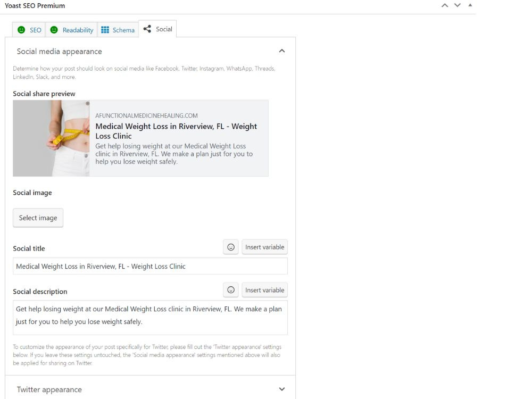Screen dimensions: 532x399
Task: Move Yoast SEO Premium panel down
Action: pyautogui.click(x=458, y=5)
